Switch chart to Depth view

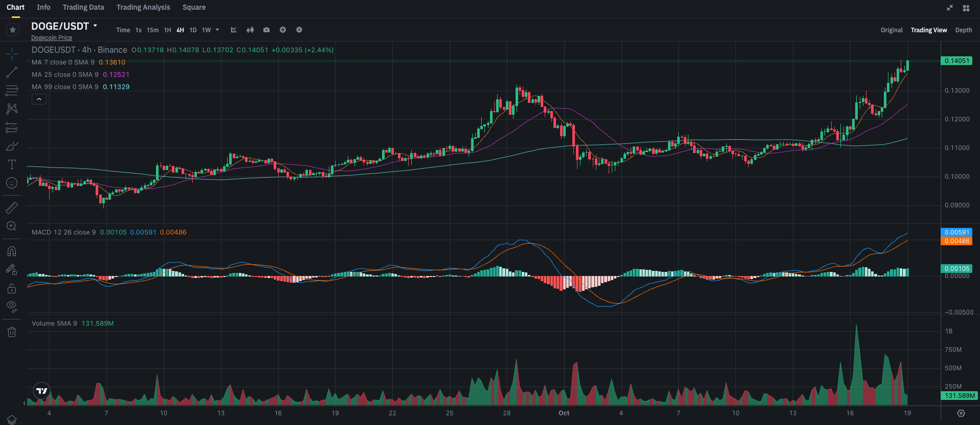click(963, 30)
